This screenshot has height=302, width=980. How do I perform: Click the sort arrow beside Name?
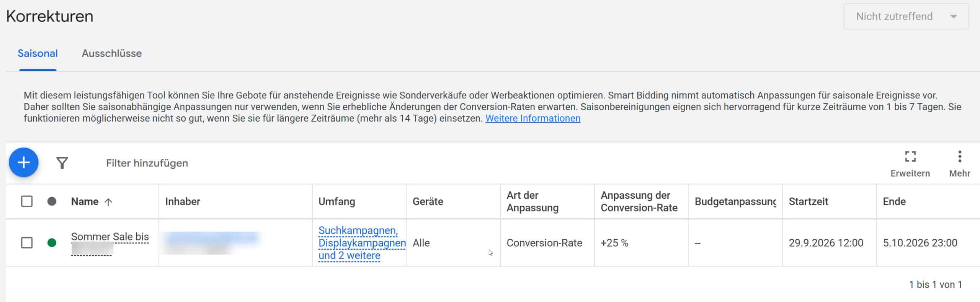[x=108, y=202]
